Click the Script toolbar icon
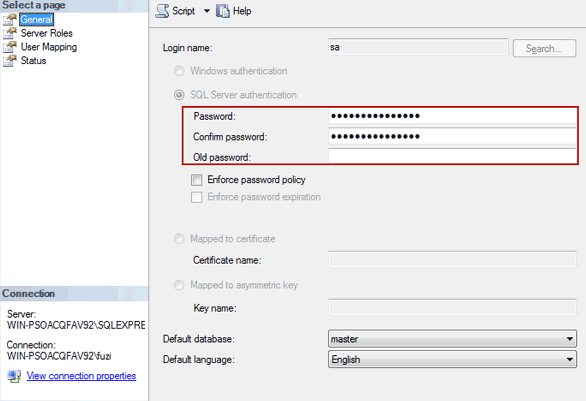Image resolution: width=586 pixels, height=401 pixels. tap(162, 11)
